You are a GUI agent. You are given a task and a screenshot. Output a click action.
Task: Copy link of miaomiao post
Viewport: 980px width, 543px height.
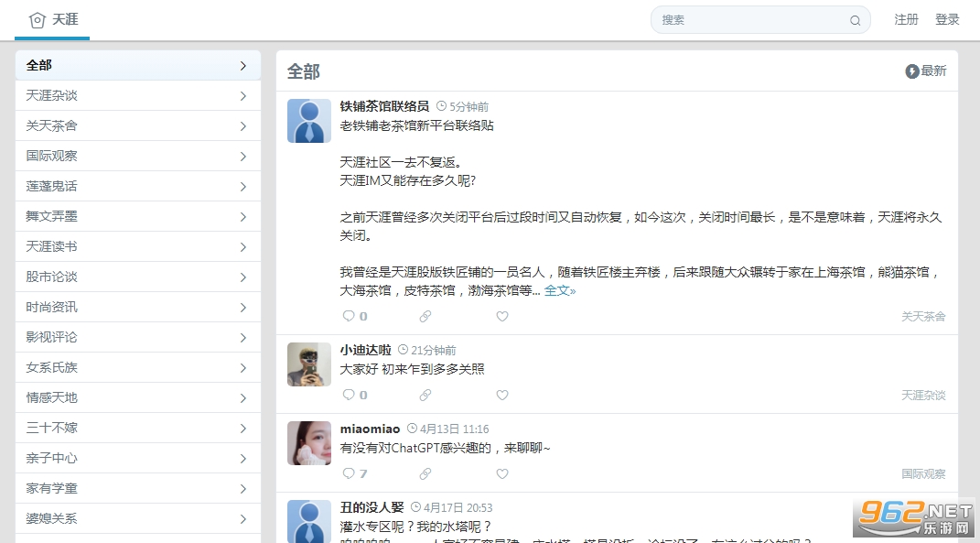425,473
